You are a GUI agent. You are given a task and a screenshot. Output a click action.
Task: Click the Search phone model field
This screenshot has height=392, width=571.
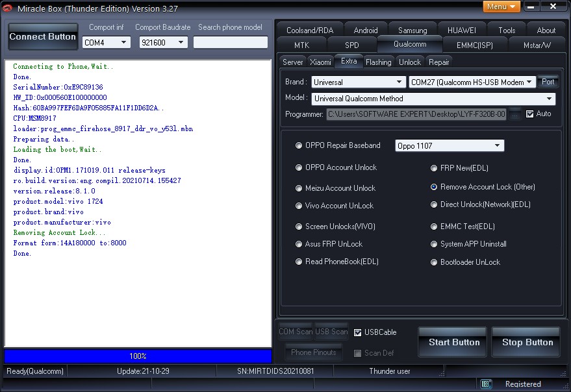point(231,42)
